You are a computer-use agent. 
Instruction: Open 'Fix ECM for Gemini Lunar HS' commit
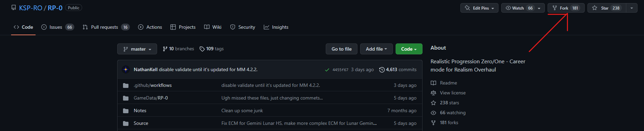pos(299,123)
